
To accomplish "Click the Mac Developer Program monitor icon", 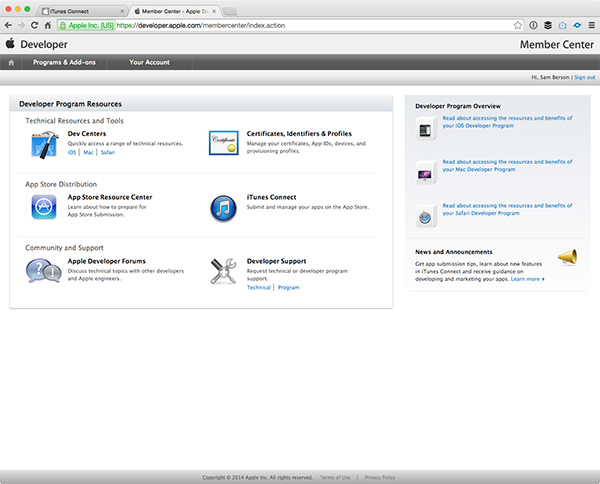I will [x=426, y=174].
